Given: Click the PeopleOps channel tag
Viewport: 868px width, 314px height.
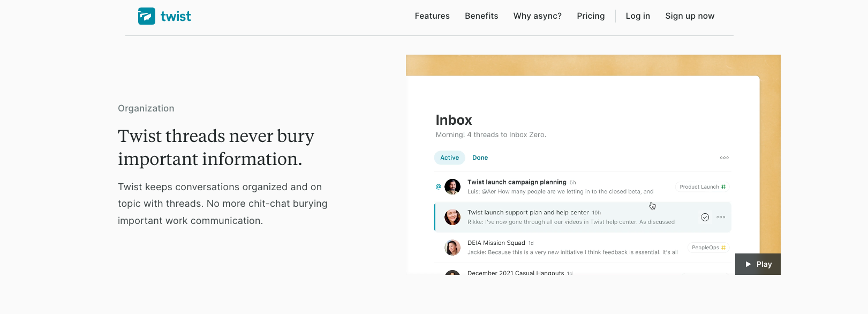Looking at the screenshot, I should click(708, 248).
